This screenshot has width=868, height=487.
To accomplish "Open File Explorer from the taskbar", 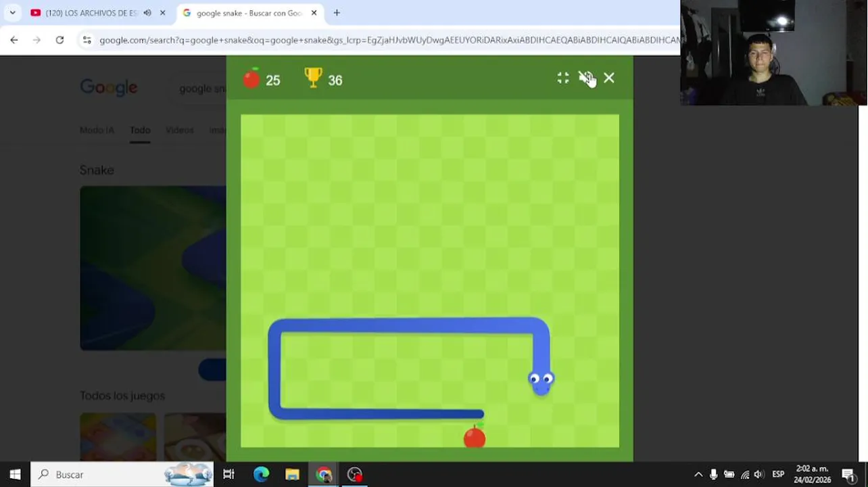I will point(292,474).
